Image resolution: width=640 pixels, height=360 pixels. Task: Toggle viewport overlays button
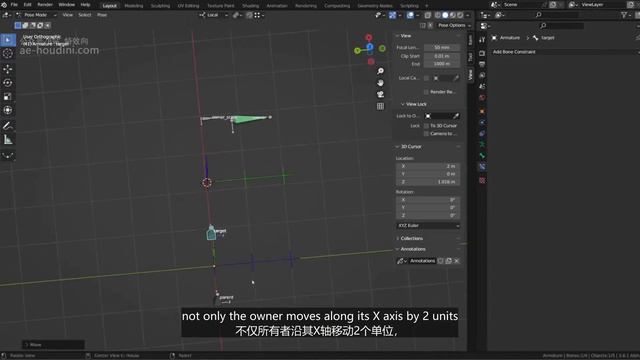pos(410,15)
